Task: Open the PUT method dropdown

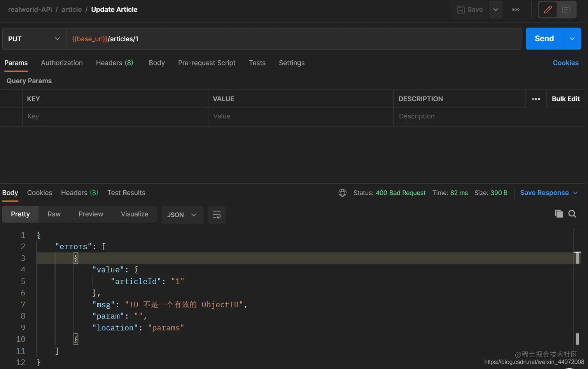Action: (34, 39)
